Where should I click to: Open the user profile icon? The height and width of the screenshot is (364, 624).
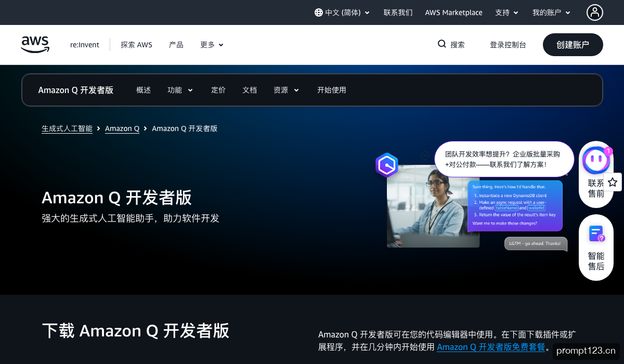(x=595, y=12)
